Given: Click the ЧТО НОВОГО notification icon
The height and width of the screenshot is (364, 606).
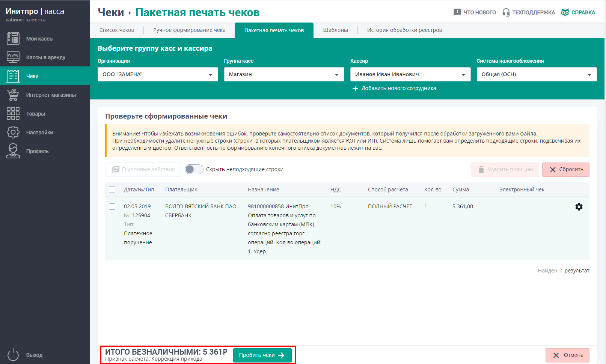Looking at the screenshot, I should pyautogui.click(x=457, y=12).
